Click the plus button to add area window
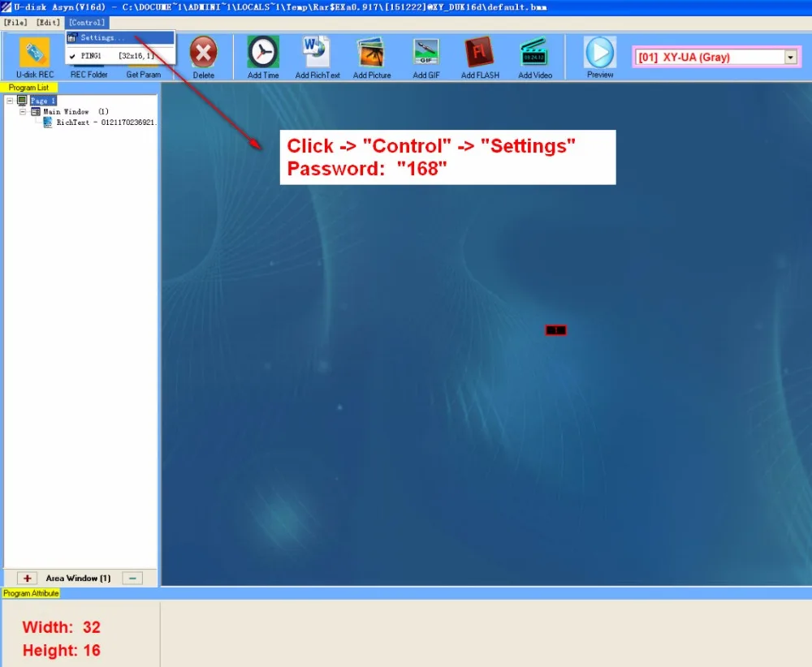 pos(28,578)
